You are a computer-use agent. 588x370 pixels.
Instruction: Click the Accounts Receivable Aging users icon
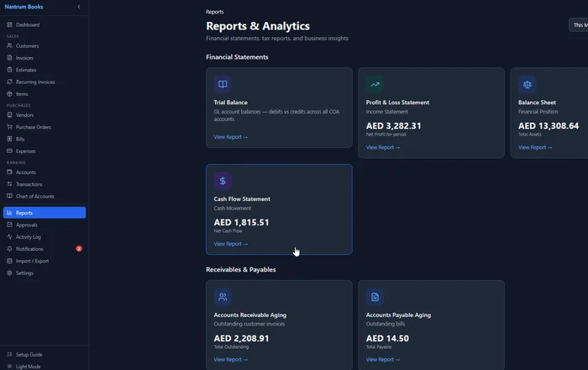pyautogui.click(x=223, y=297)
